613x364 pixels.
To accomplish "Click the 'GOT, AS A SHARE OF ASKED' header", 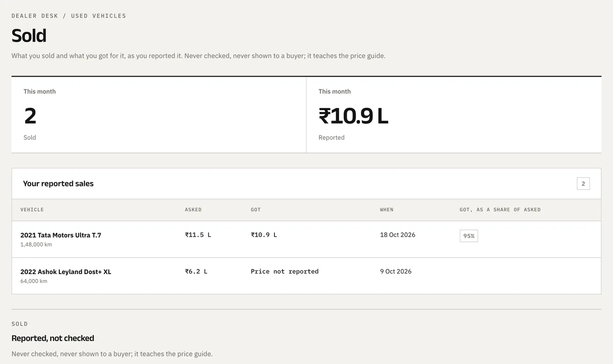I will tap(500, 210).
